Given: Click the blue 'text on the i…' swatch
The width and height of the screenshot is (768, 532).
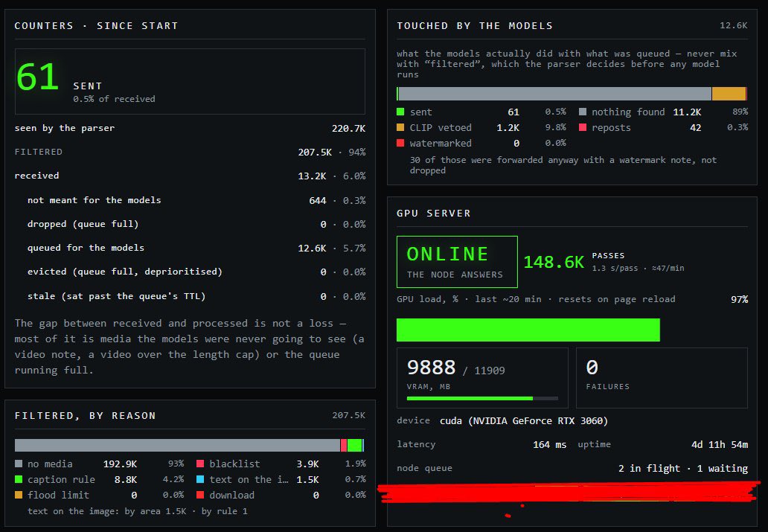Looking at the screenshot, I should 200,479.
